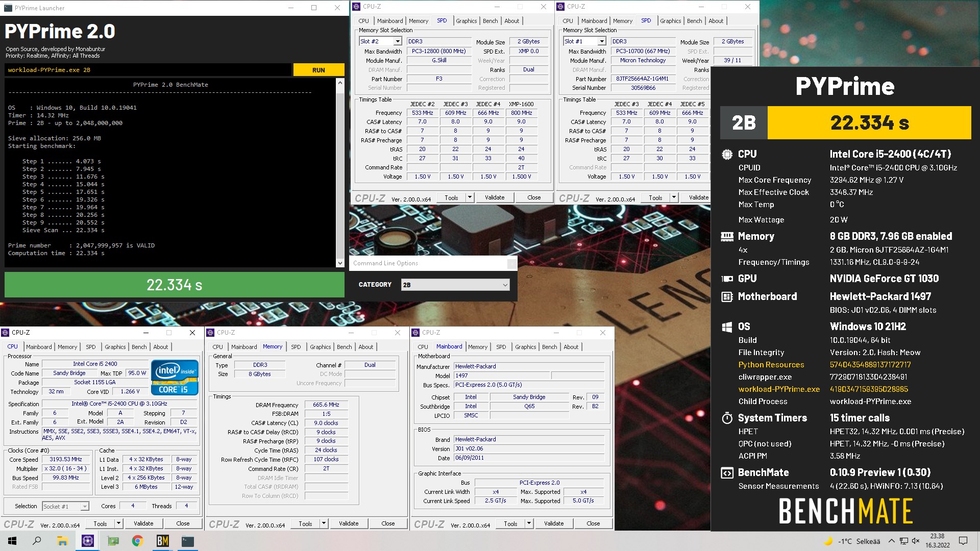Expand Tools arrow in Mainboard CPU-Z window
The image size is (980, 551).
pos(529,523)
